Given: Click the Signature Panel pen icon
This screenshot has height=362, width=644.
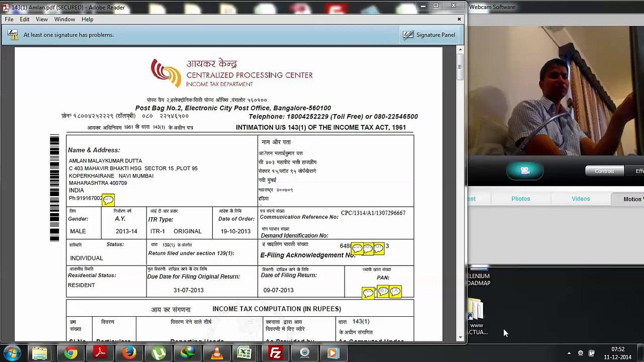Looking at the screenshot, I should click(x=408, y=35).
